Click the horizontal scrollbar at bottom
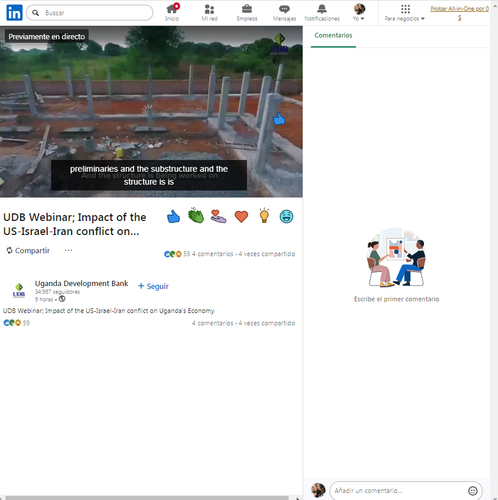This screenshot has height=500, width=498. [x=147, y=498]
